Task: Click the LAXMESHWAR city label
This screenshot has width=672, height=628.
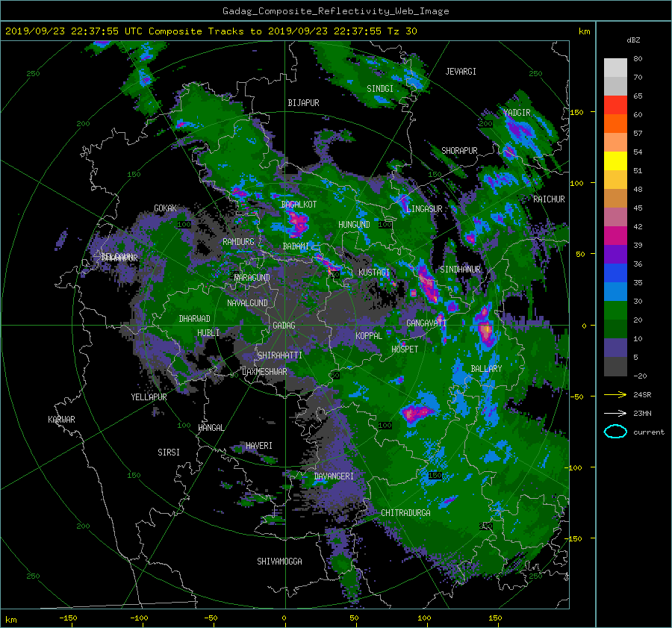Action: click(264, 372)
